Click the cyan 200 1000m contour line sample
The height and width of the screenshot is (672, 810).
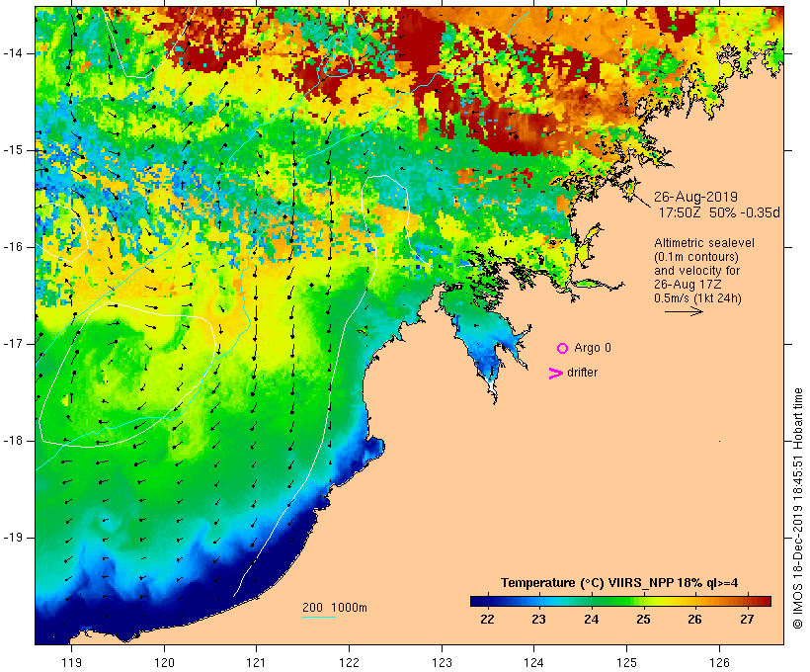click(319, 617)
